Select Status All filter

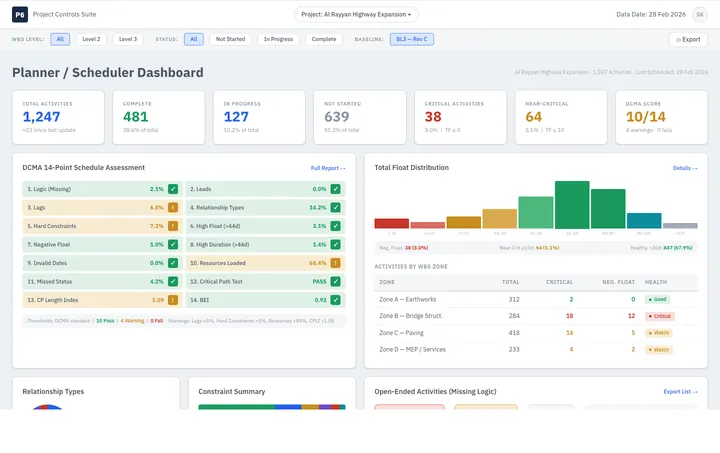(194, 39)
